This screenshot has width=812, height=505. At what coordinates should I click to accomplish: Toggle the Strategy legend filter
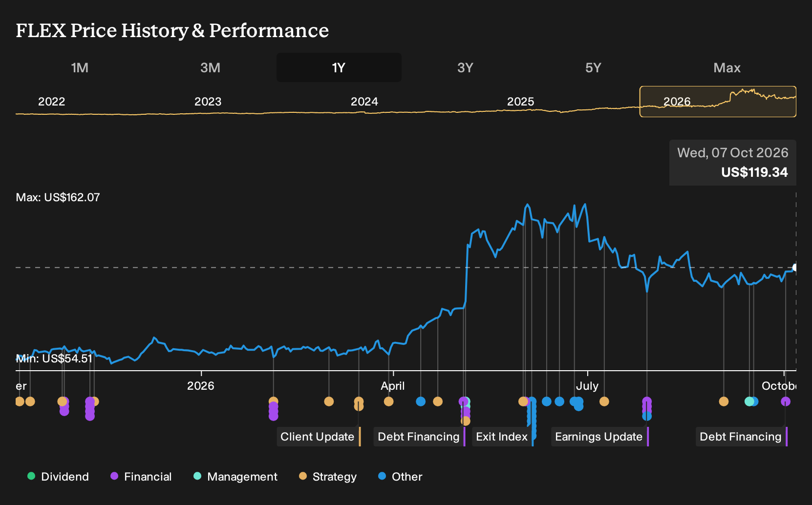coord(328,477)
